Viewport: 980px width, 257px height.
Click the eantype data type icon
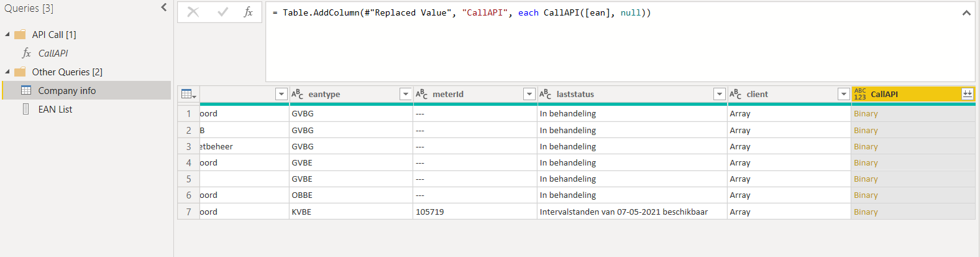point(298,94)
